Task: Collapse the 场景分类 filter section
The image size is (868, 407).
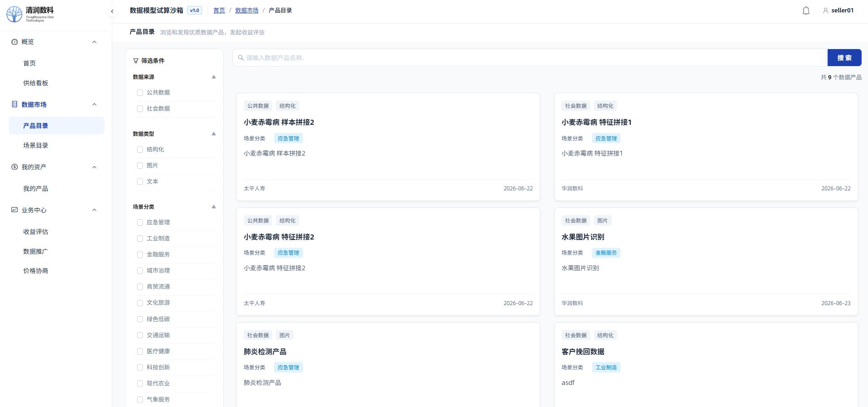Action: point(214,206)
